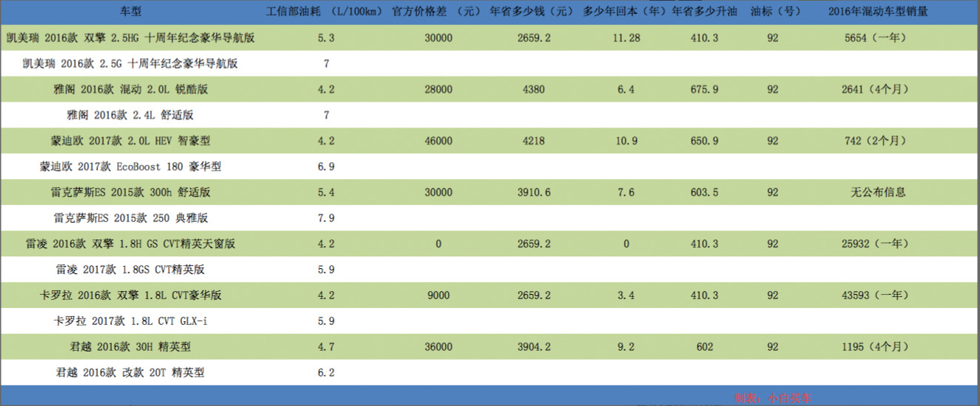Click the 雅阁 2016款 混动 2.0L 锐酷版 cell
Viewport: 980px width, 406px height.
pyautogui.click(x=130, y=89)
